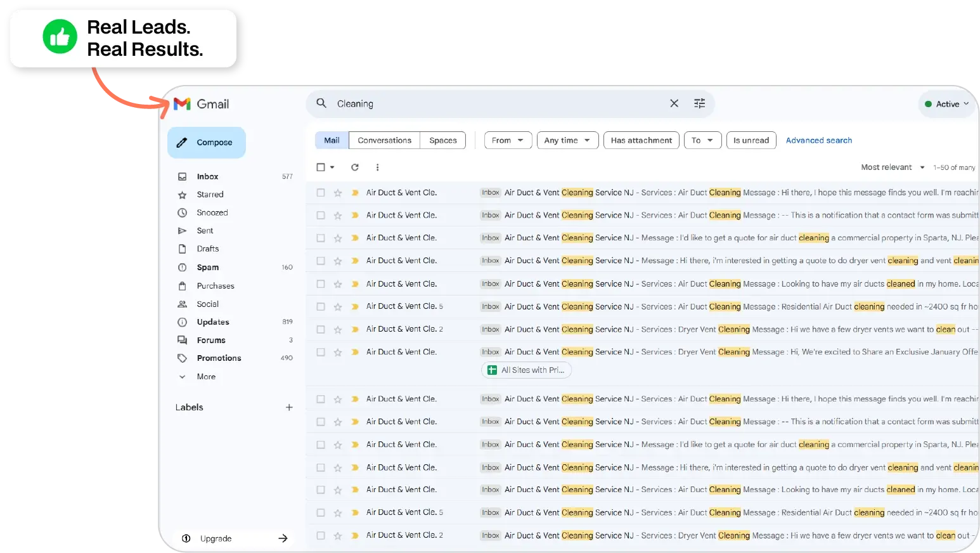
Task: Select the first email's checkbox
Action: [320, 192]
